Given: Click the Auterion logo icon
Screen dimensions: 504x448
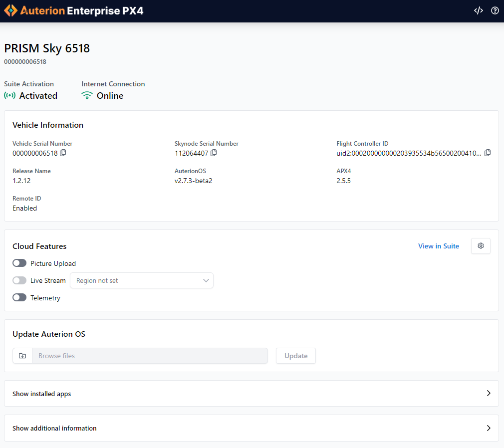Looking at the screenshot, I should [10, 10].
